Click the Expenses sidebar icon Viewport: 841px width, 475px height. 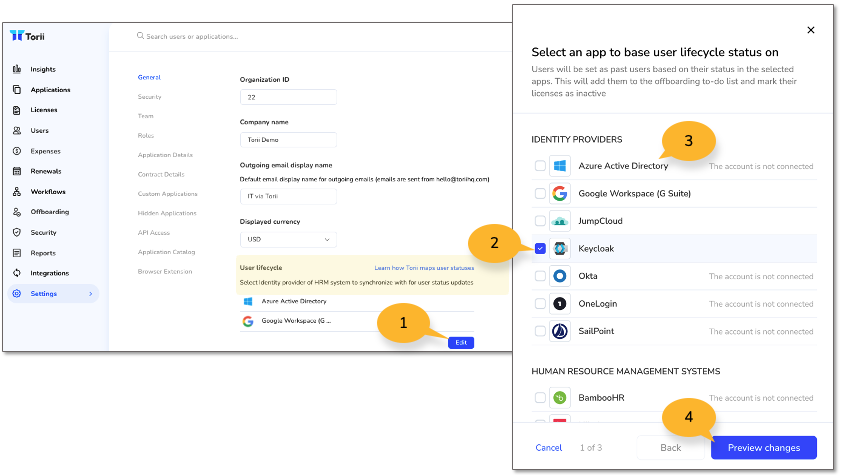(x=17, y=151)
